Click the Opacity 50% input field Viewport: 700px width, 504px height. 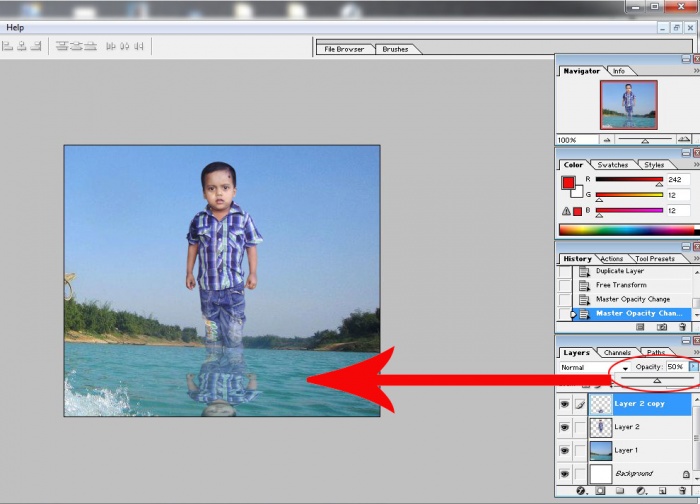pos(676,367)
